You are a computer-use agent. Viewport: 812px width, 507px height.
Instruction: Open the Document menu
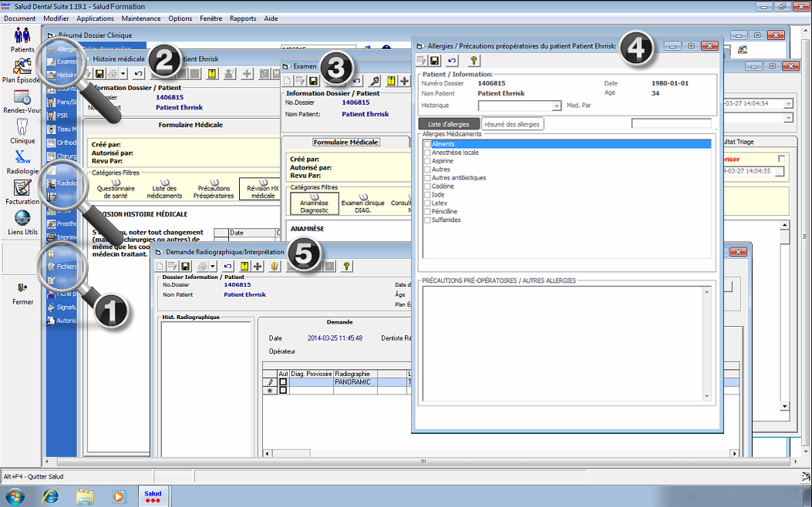pyautogui.click(x=20, y=18)
